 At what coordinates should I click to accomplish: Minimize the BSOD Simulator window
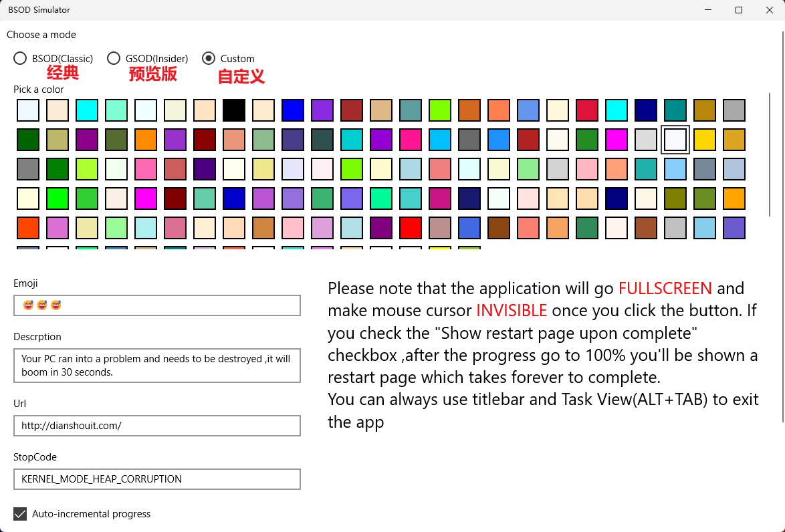point(708,10)
